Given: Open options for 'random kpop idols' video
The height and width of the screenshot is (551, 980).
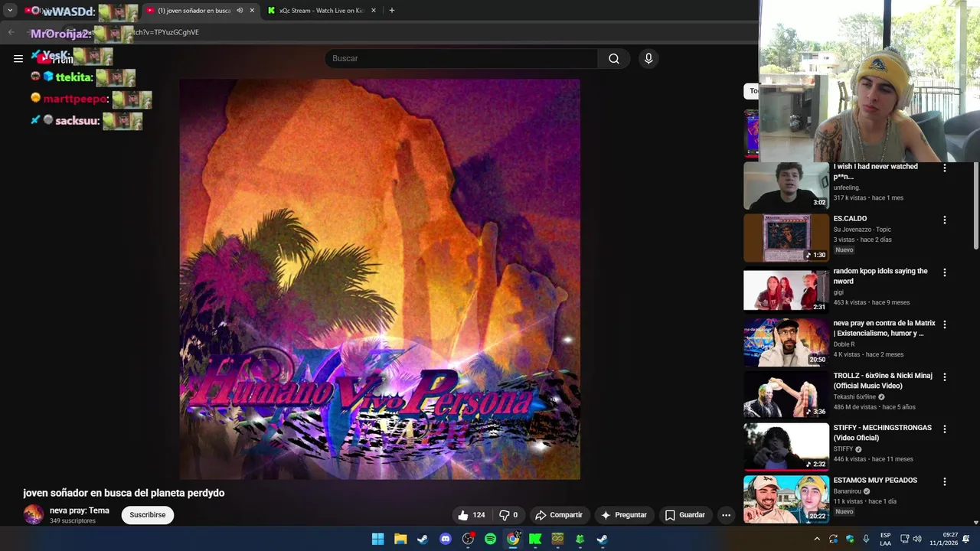Looking at the screenshot, I should tap(944, 272).
